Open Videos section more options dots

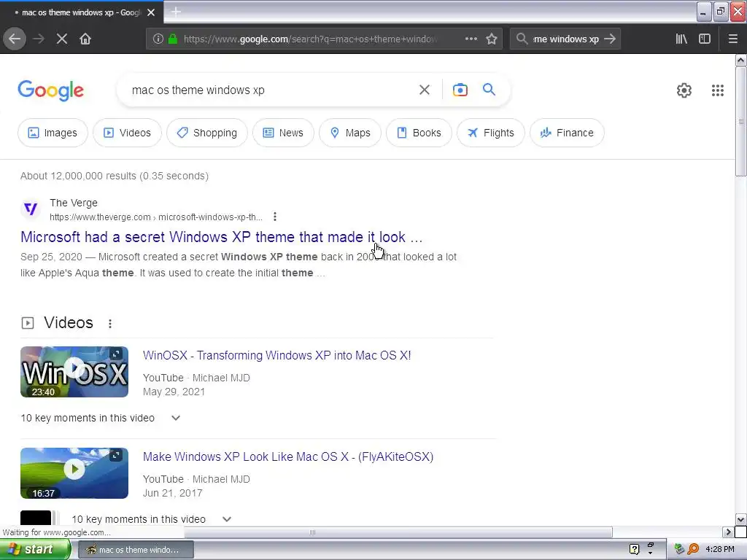pos(110,323)
